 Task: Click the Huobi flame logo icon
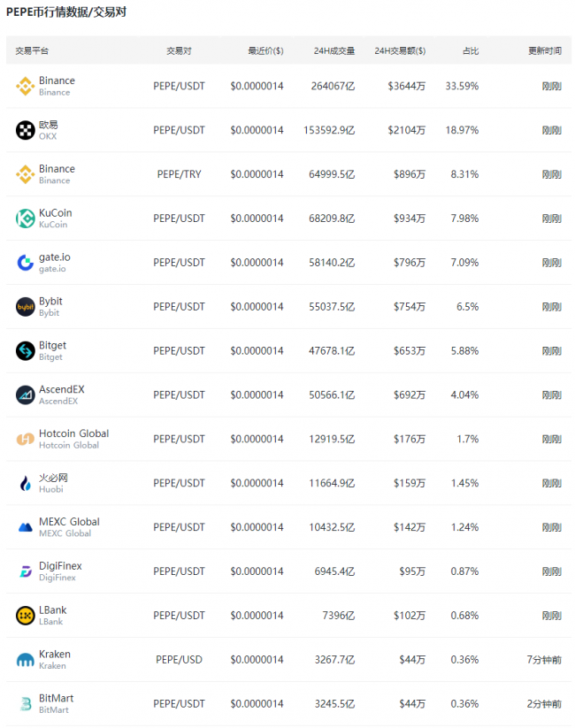[x=25, y=483]
